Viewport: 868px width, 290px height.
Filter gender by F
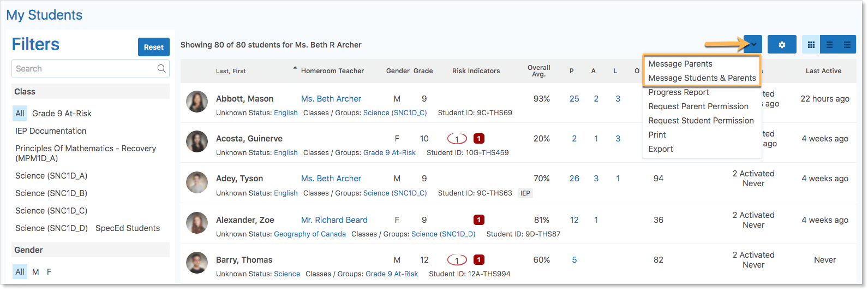point(49,272)
